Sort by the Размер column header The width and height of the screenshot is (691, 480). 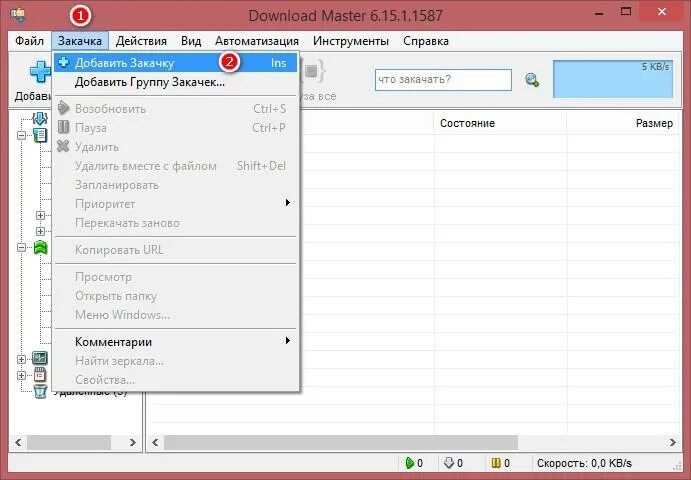tap(623, 123)
